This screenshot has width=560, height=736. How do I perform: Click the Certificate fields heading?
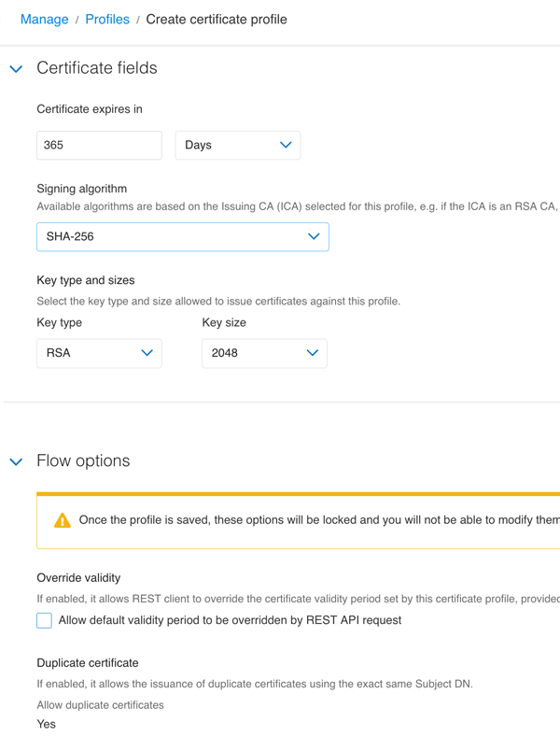coord(97,68)
